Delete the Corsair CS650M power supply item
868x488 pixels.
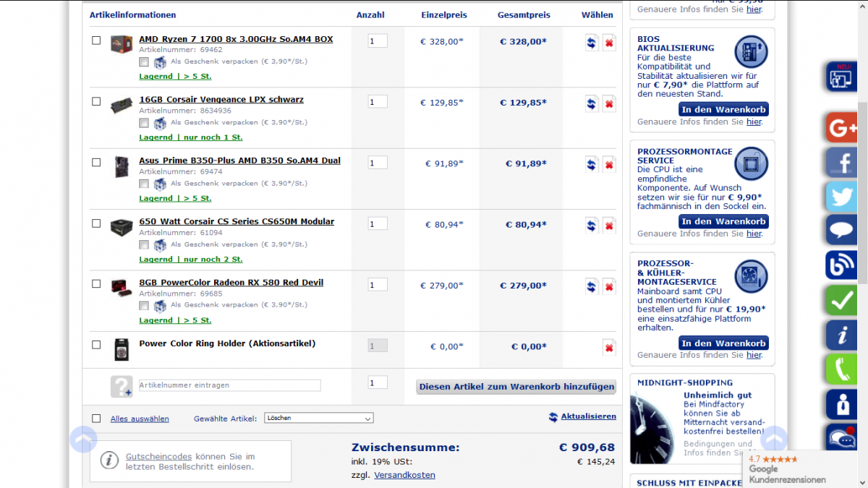point(609,226)
